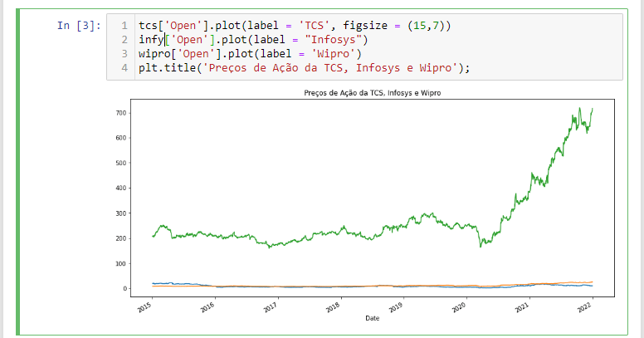Click the 2018 x-axis tick label
Screen dimensions: 644x338
333,306
